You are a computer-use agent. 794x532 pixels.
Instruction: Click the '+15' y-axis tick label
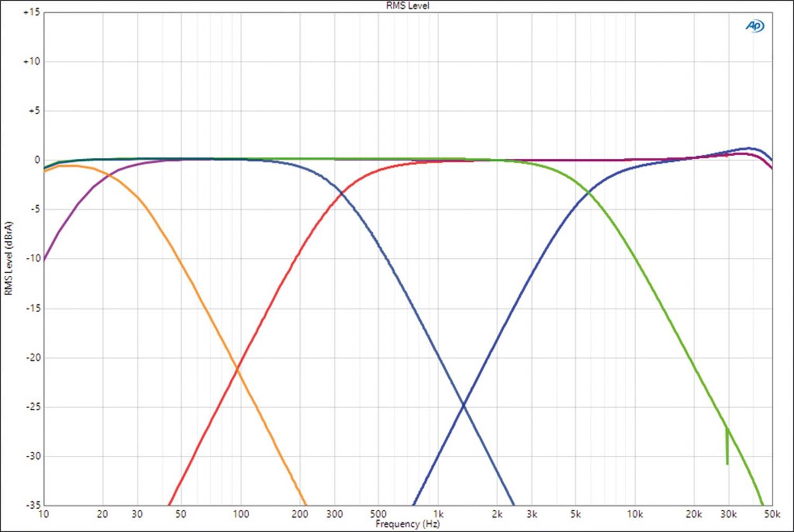pos(32,12)
